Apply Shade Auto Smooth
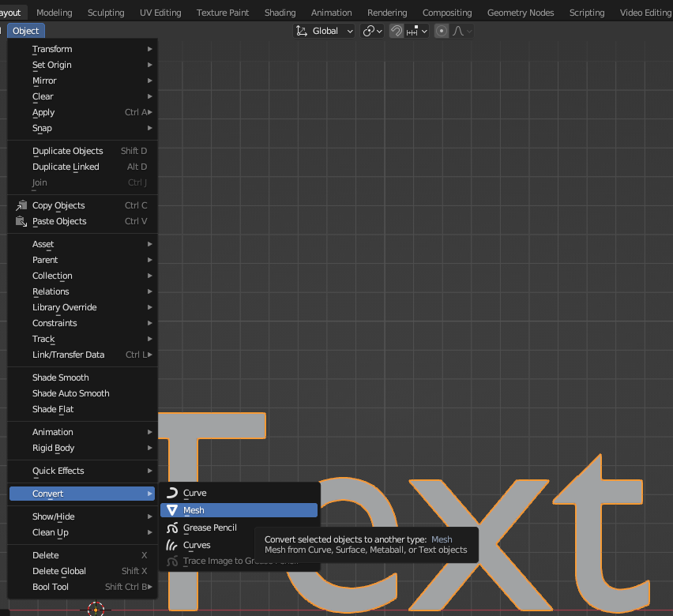Image resolution: width=673 pixels, height=616 pixels. tap(82, 393)
